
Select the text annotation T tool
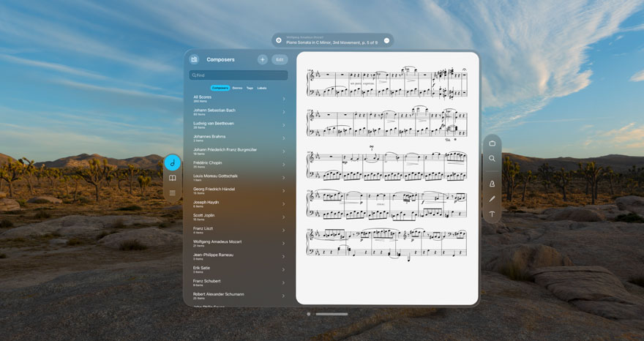(x=492, y=214)
